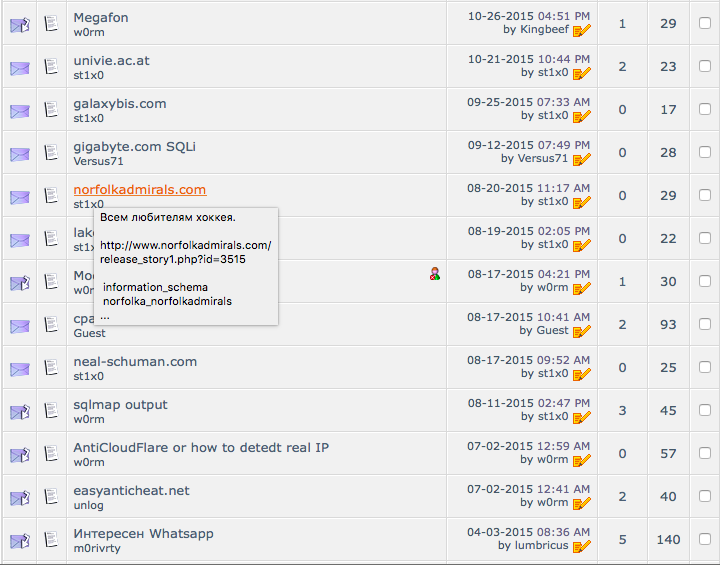
Task: Click the document post icon in galaxybis.com row
Action: tap(51, 109)
